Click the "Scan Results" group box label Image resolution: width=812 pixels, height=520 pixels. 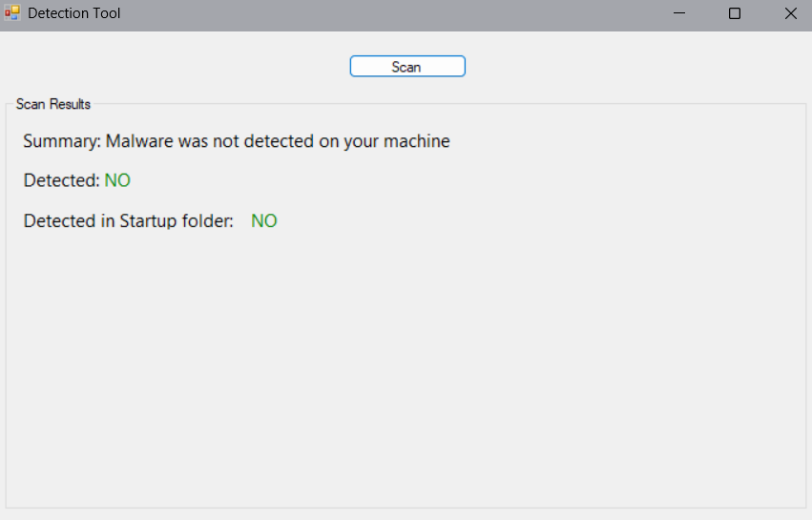[x=53, y=104]
